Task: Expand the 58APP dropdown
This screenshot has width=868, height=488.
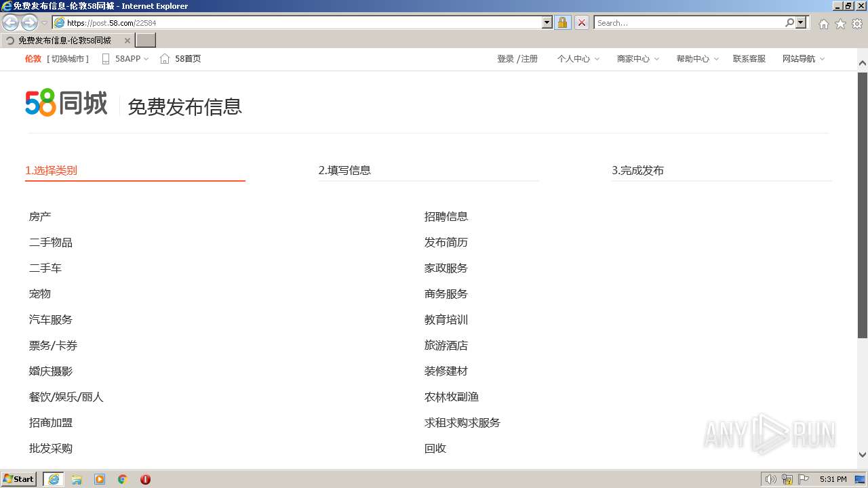Action: click(146, 59)
